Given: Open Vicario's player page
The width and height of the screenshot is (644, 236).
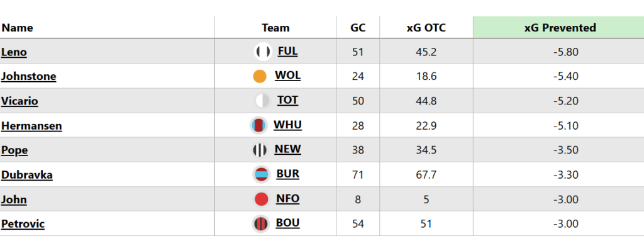Looking at the screenshot, I should [x=19, y=101].
